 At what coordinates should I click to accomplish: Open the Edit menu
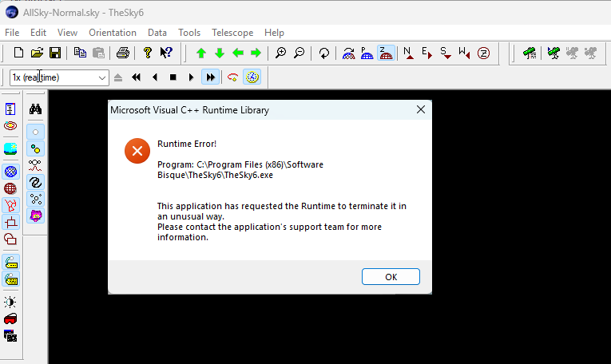[38, 33]
